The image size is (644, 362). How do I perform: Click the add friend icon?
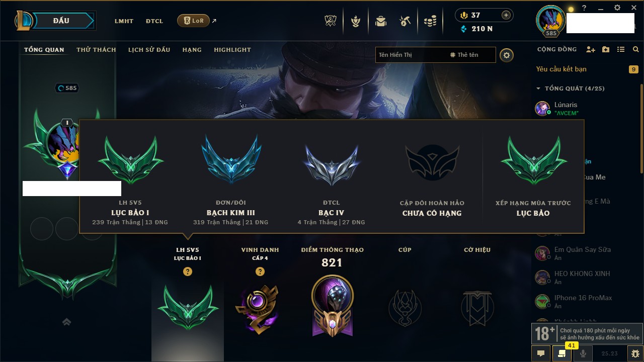tap(591, 49)
